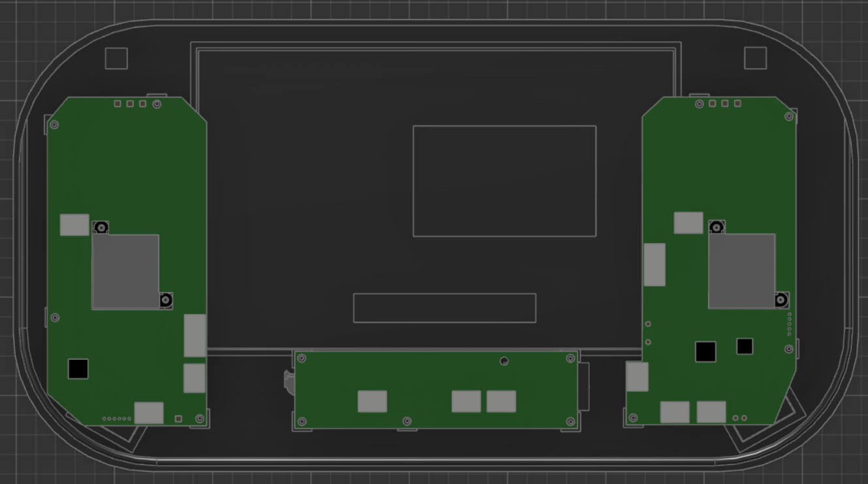
Task: Select the bottom center green circuit board
Action: (436, 389)
